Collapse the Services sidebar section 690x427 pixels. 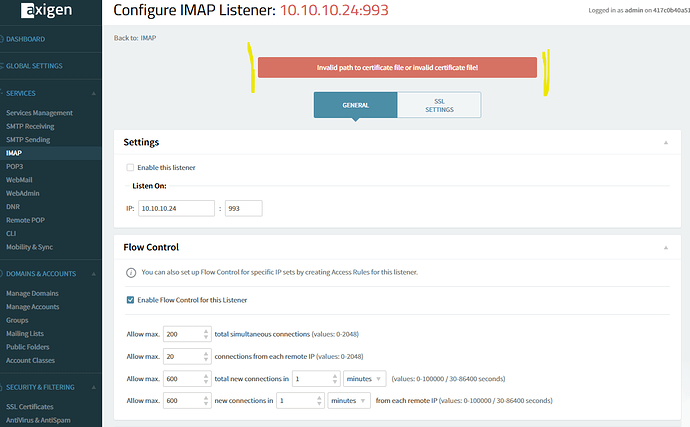pyautogui.click(x=93, y=92)
